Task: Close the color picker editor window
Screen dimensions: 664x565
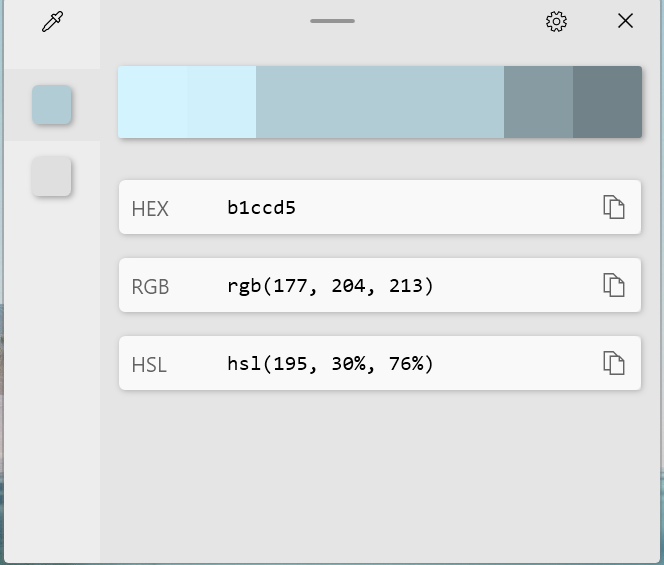Action: (x=625, y=21)
